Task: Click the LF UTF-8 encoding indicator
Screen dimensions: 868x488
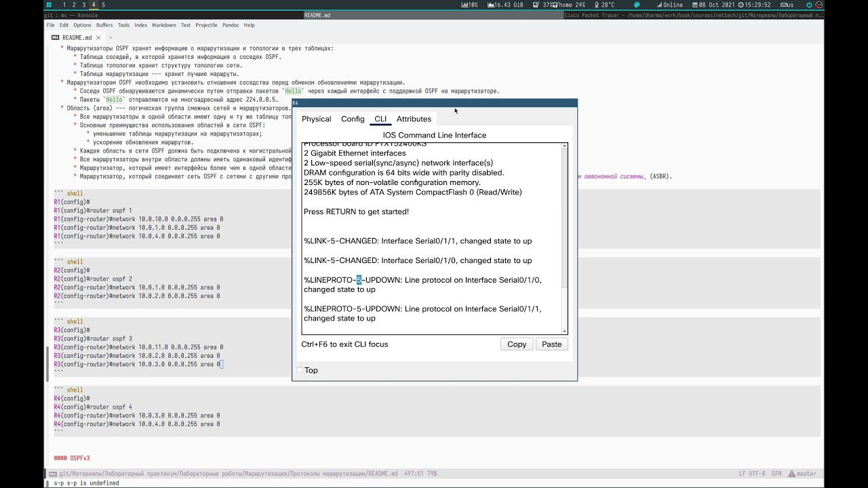Action: tap(752, 474)
